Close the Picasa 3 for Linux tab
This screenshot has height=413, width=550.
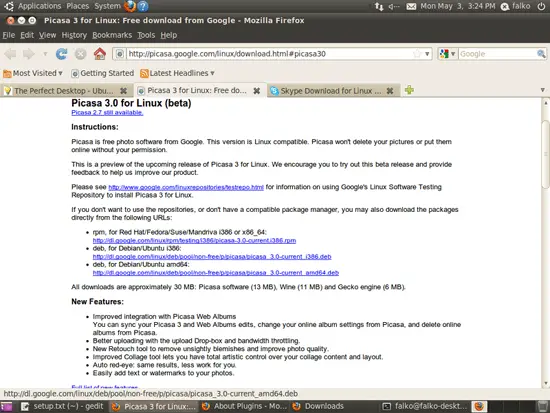pyautogui.click(x=257, y=91)
